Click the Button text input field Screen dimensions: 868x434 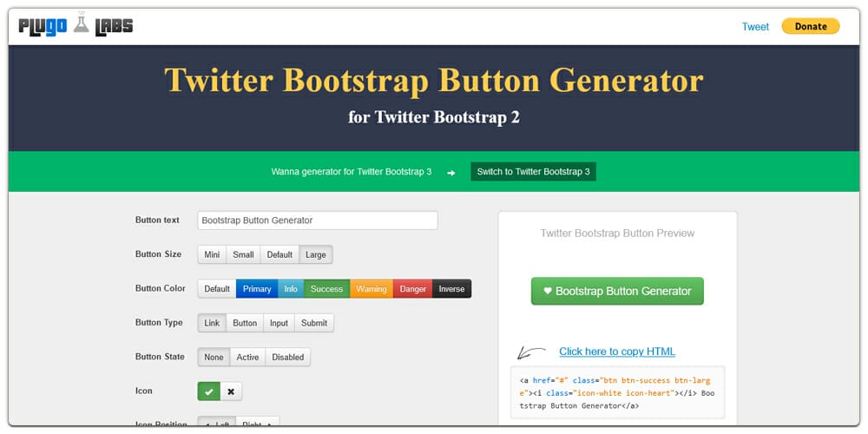tap(318, 220)
